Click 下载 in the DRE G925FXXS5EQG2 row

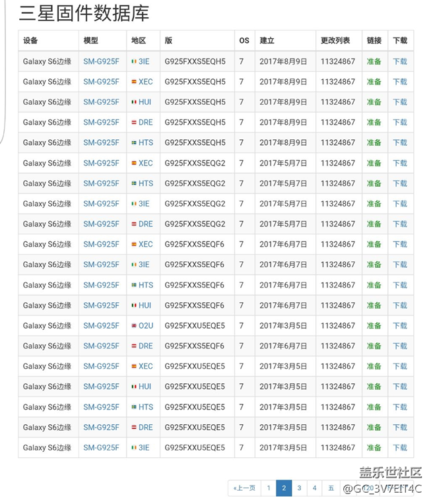pos(400,224)
